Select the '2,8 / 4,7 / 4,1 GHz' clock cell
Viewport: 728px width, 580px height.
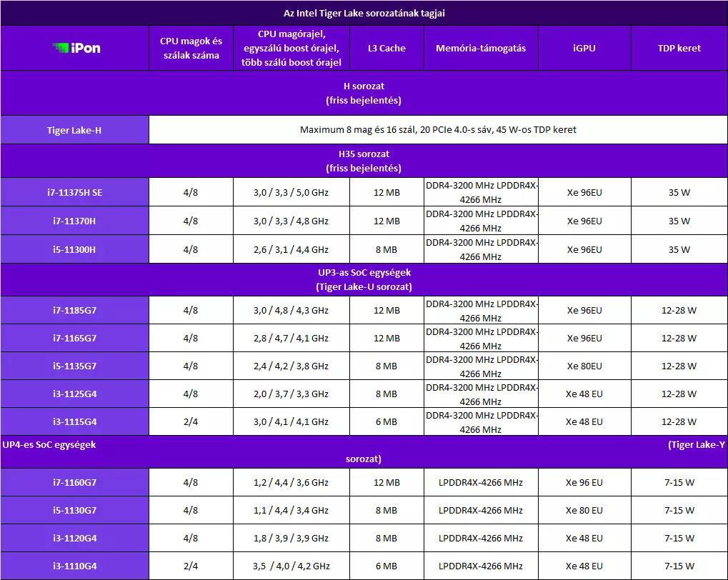pyautogui.click(x=291, y=338)
